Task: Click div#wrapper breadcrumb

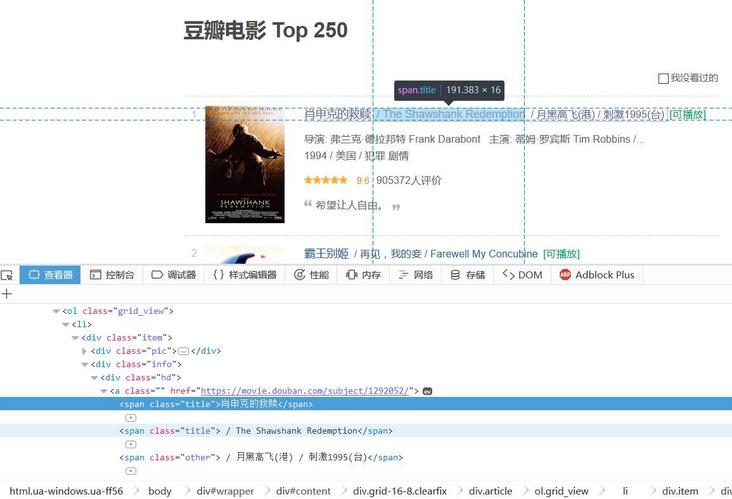Action: 225,491
